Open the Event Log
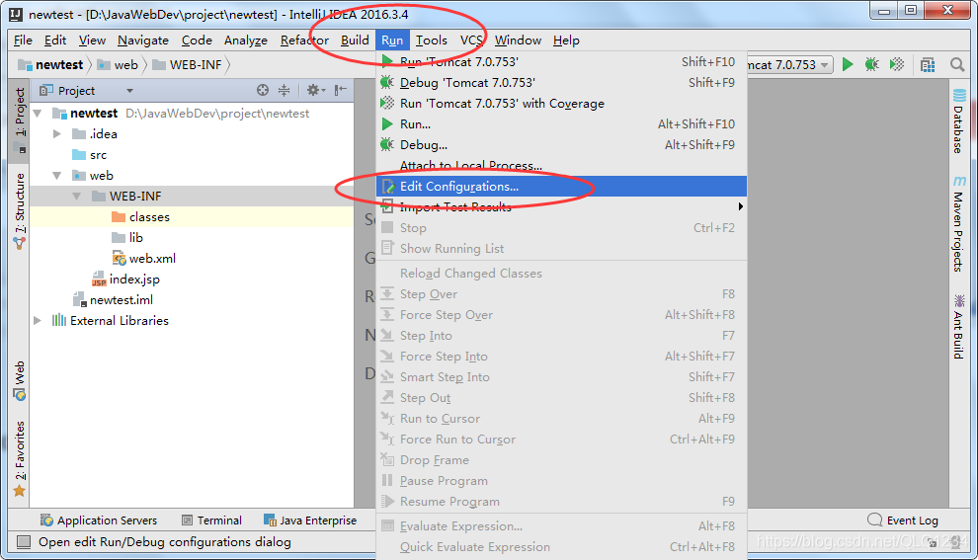Viewport: 978px width, 560px height. [x=903, y=520]
